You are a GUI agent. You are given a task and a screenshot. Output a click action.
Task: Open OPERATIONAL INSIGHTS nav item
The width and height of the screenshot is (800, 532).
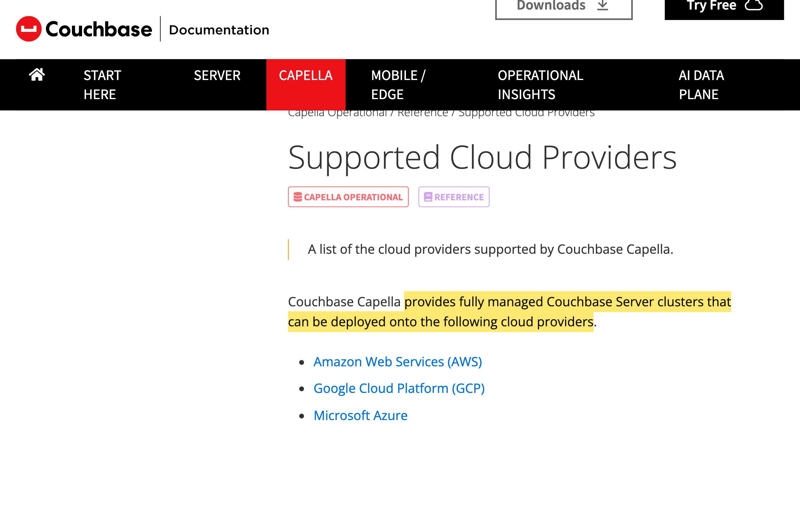pyautogui.click(x=541, y=85)
